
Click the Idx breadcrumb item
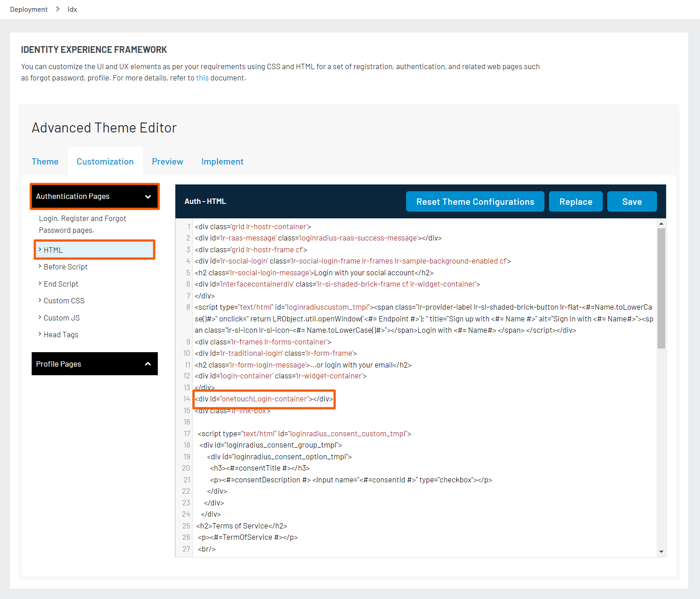click(72, 9)
